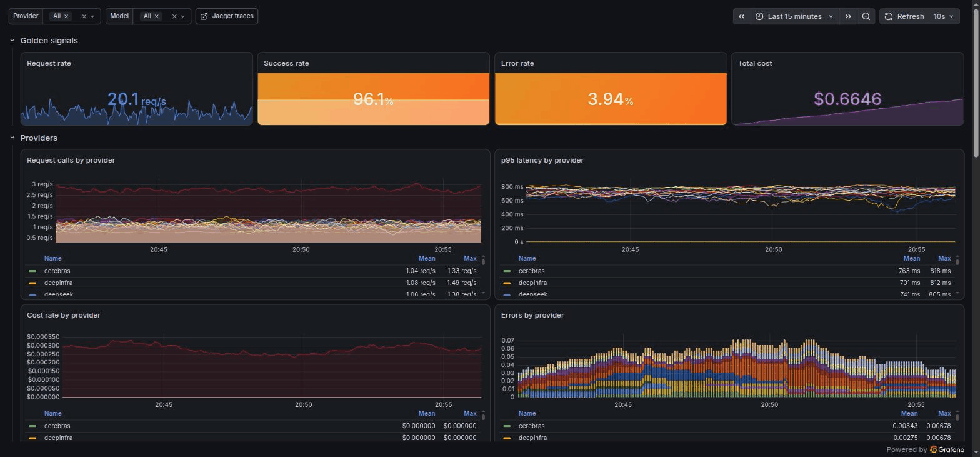
Task: Toggle deepinfra series in Request calls legend
Action: click(x=58, y=283)
